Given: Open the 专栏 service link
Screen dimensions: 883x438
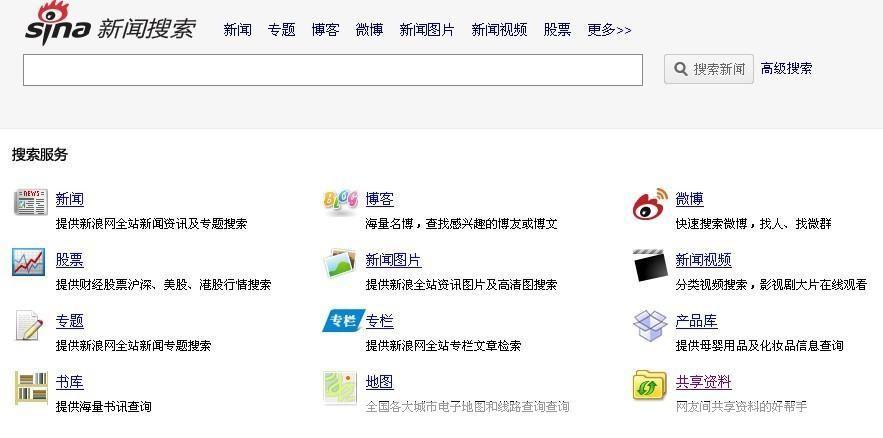Looking at the screenshot, I should click(x=380, y=321).
